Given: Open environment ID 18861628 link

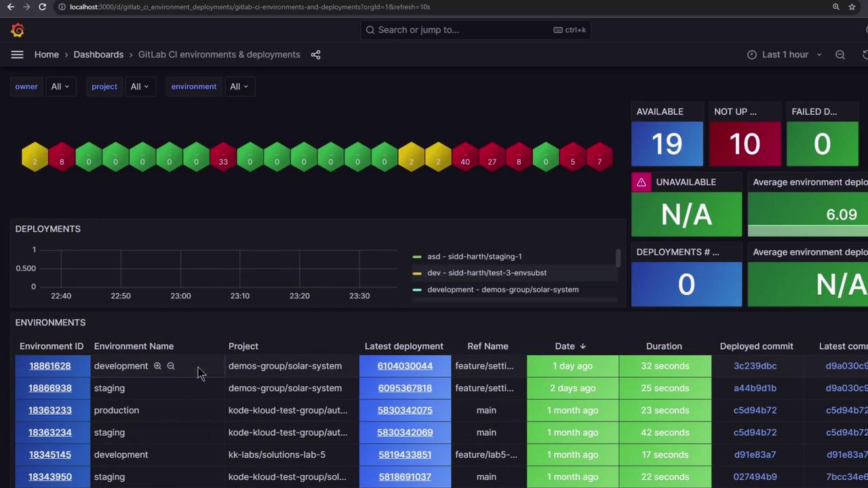Looking at the screenshot, I should point(50,366).
